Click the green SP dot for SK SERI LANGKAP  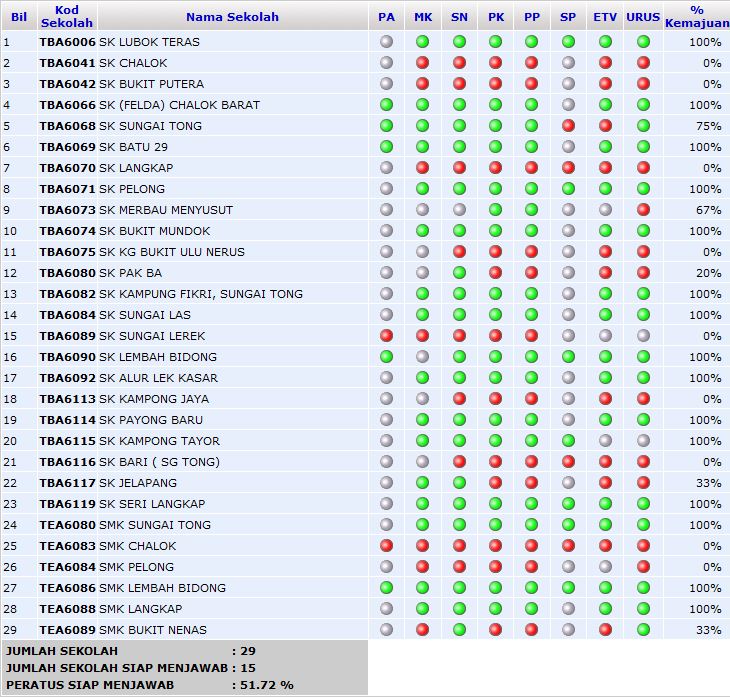click(568, 504)
